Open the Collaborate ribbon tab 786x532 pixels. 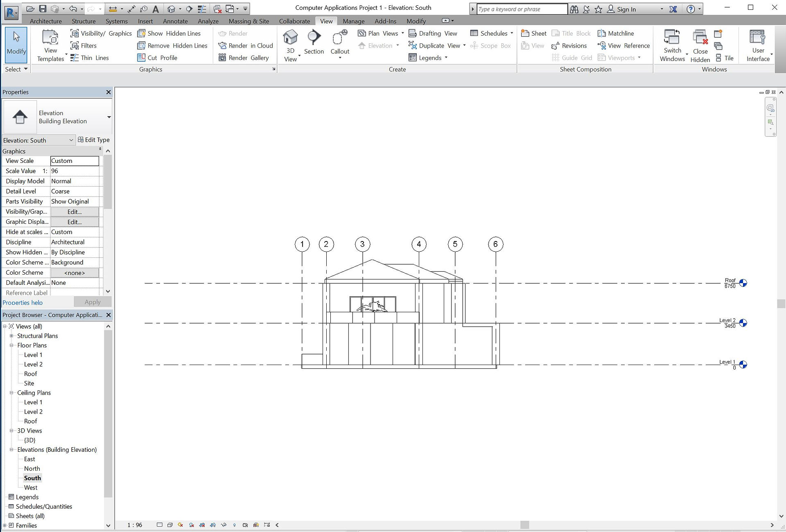[x=294, y=21]
